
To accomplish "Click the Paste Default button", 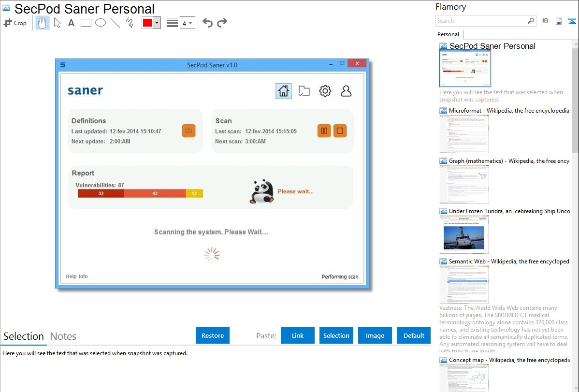I will click(414, 335).
